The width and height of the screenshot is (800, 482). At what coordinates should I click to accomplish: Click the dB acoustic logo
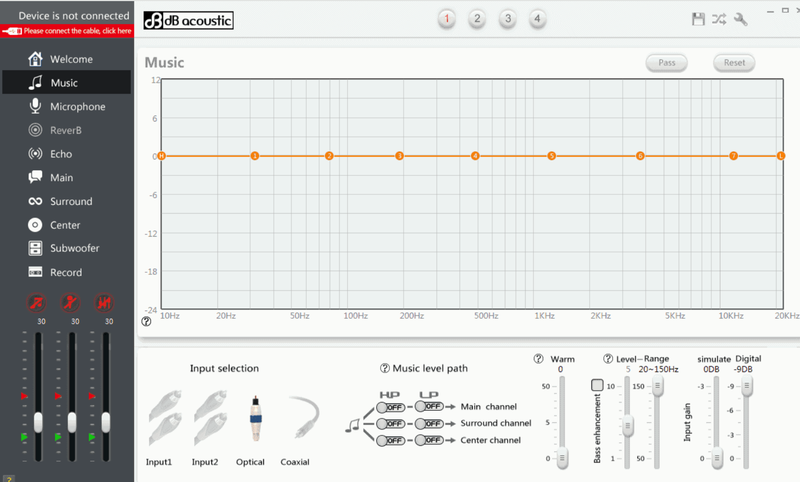tap(188, 20)
